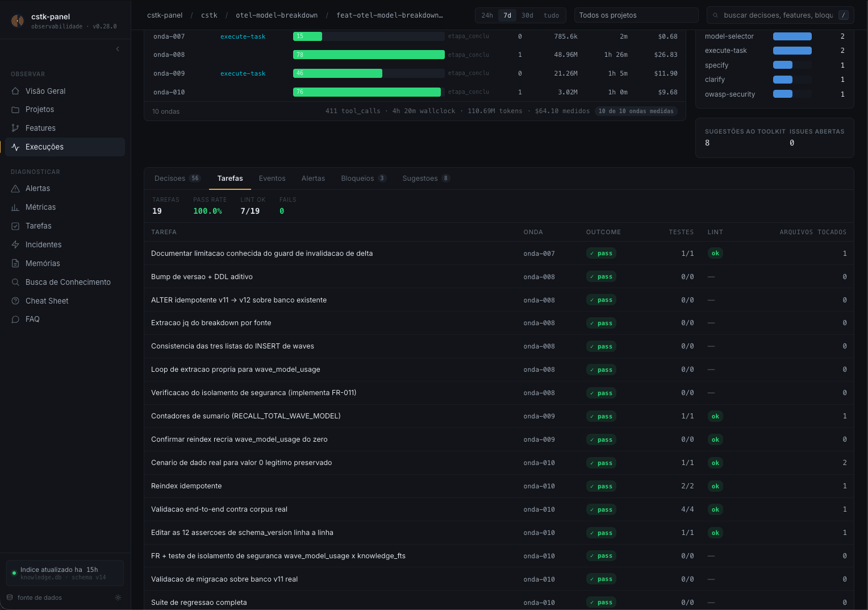Select the Reindex idempotente task row
868x610 pixels.
point(499,486)
